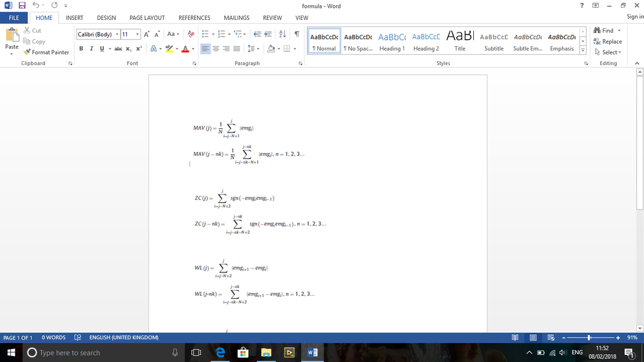Screen dimensions: 644x362
Task: Open the FILE tab
Action: [14, 17]
